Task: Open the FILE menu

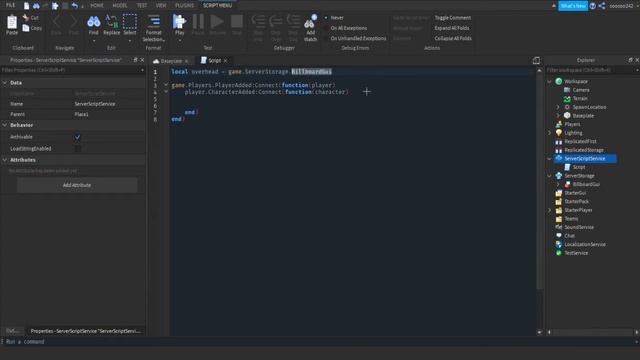Action: tap(10, 5)
